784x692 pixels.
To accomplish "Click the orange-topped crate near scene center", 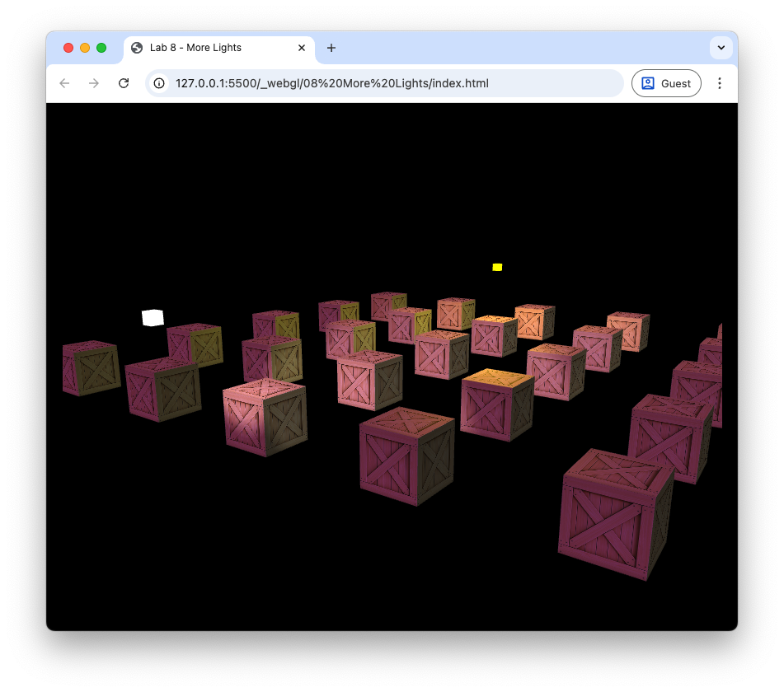I will [497, 404].
